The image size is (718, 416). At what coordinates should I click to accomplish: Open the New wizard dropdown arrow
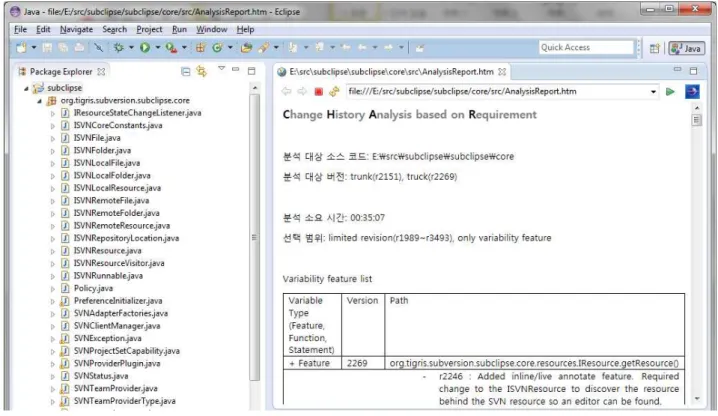point(33,47)
